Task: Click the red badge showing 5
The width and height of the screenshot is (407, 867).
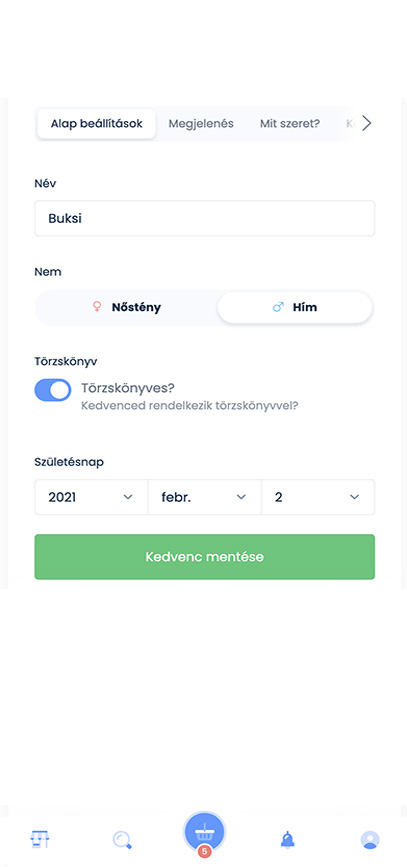Action: point(205,852)
